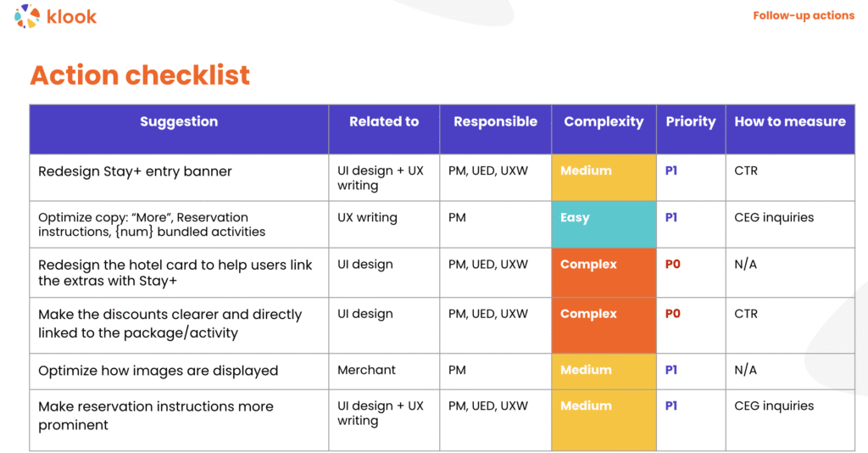Select Optimize how images are displayed
868x453 pixels.
tap(159, 371)
